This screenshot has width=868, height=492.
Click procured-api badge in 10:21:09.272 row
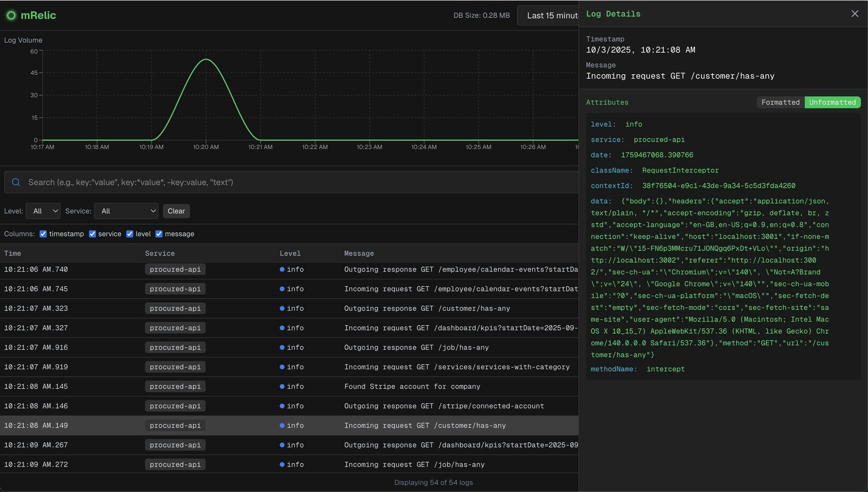pos(175,465)
